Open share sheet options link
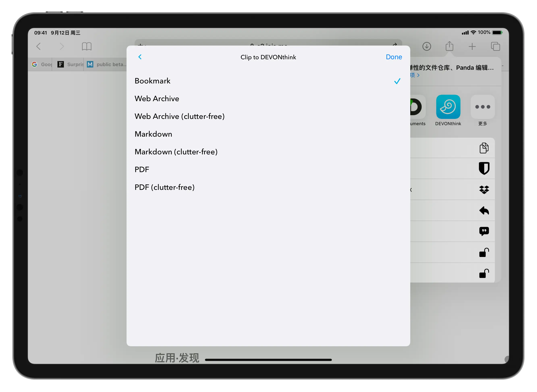This screenshot has height=392, width=537. [x=415, y=75]
